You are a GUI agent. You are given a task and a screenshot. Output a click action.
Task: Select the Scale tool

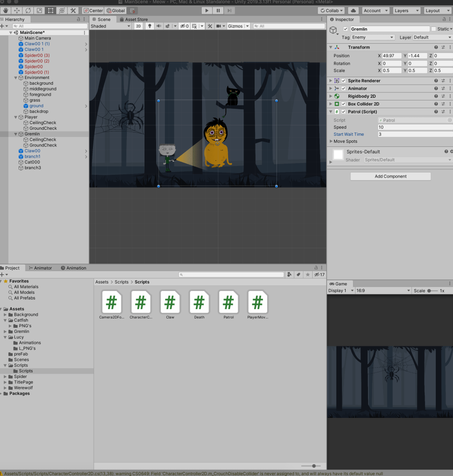click(39, 10)
